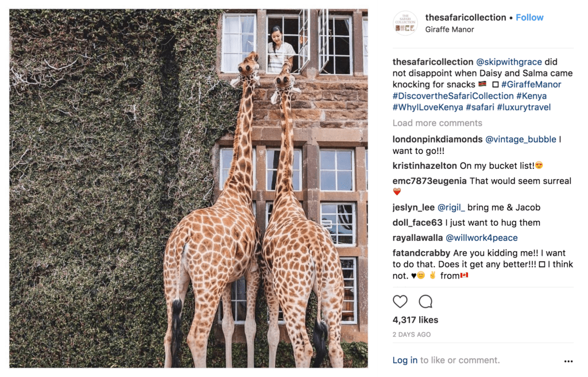Open the #WhyILoveKenya hashtag
This screenshot has height=377, width=588.
[428, 107]
